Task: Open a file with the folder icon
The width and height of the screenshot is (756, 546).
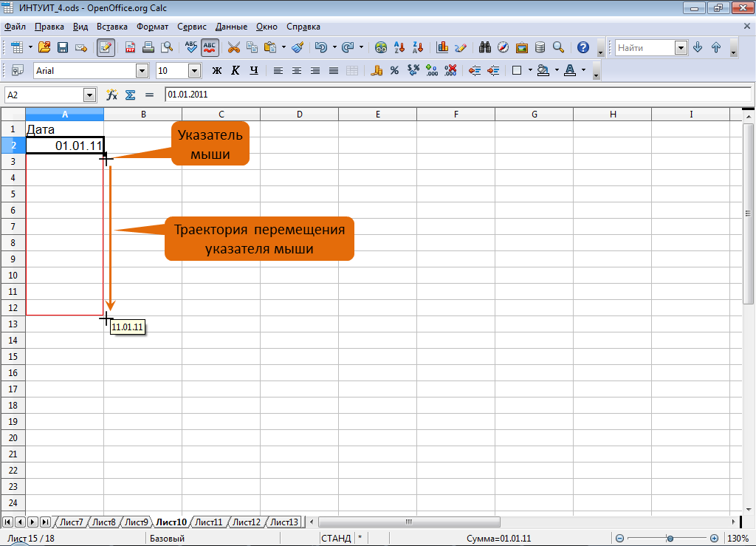Action: (44, 47)
